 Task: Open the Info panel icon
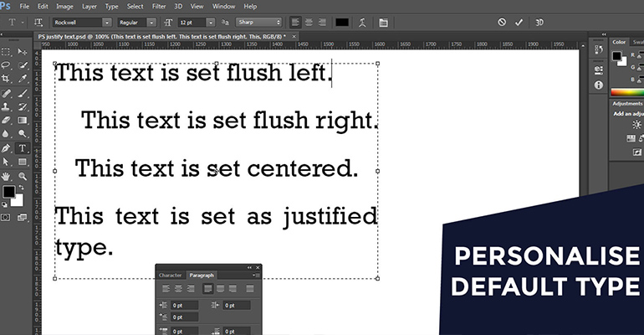coord(598,85)
